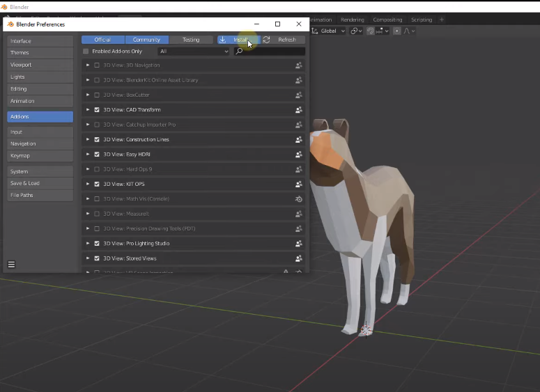Click into the add-on search field
This screenshot has width=540, height=392.
tap(270, 52)
